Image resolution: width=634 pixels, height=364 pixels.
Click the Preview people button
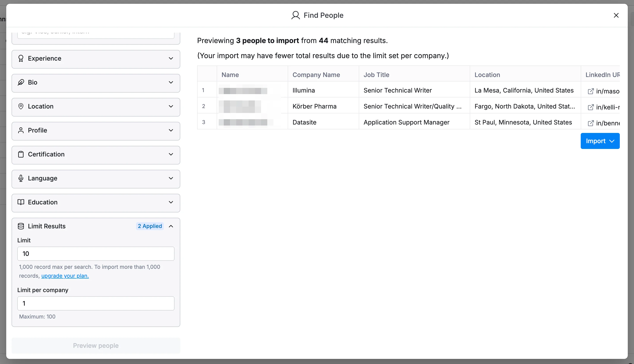(96, 345)
